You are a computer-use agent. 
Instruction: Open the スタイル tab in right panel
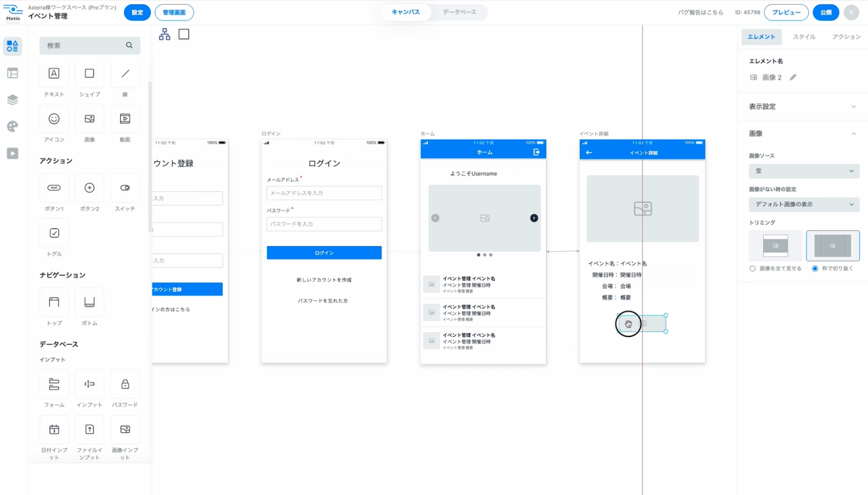click(803, 37)
